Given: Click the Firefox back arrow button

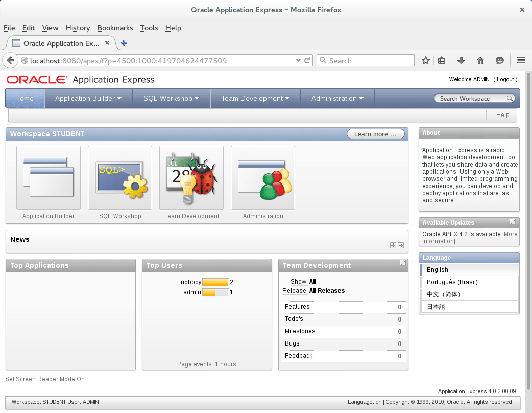Looking at the screenshot, I should (x=11, y=60).
